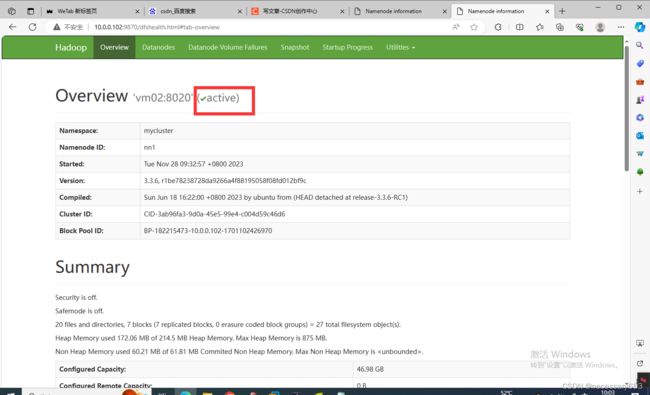The width and height of the screenshot is (650, 395).
Task: Click the 'Summary' section heading
Action: click(92, 267)
